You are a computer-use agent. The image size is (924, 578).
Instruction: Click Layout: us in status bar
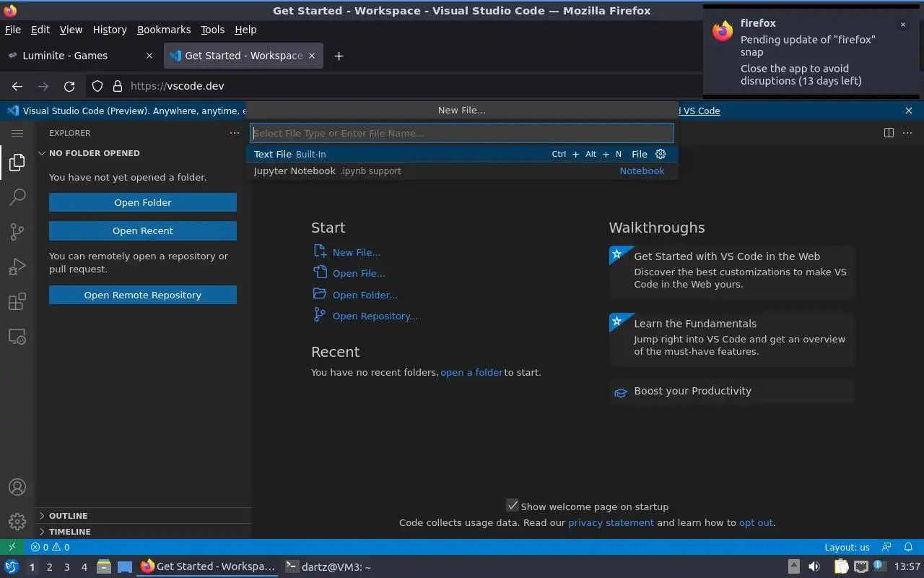(847, 547)
